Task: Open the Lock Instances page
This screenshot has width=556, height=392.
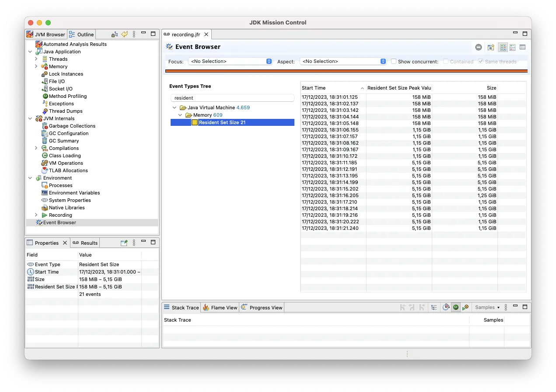Action: [x=66, y=74]
